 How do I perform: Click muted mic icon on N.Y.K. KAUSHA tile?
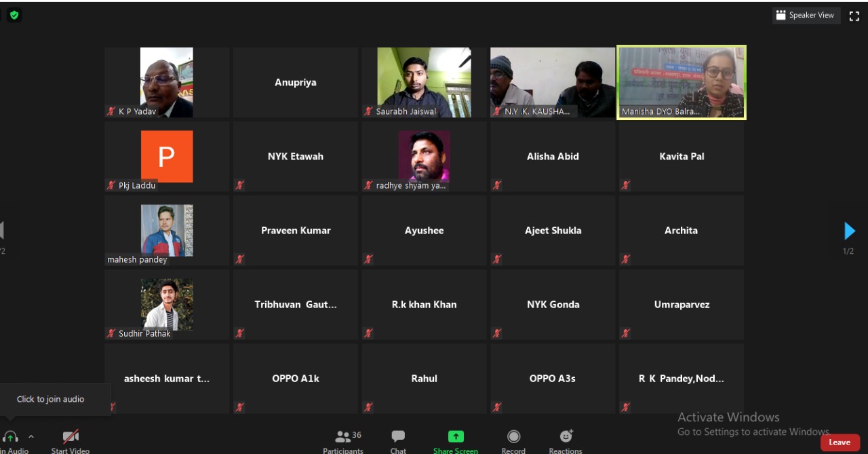(497, 111)
